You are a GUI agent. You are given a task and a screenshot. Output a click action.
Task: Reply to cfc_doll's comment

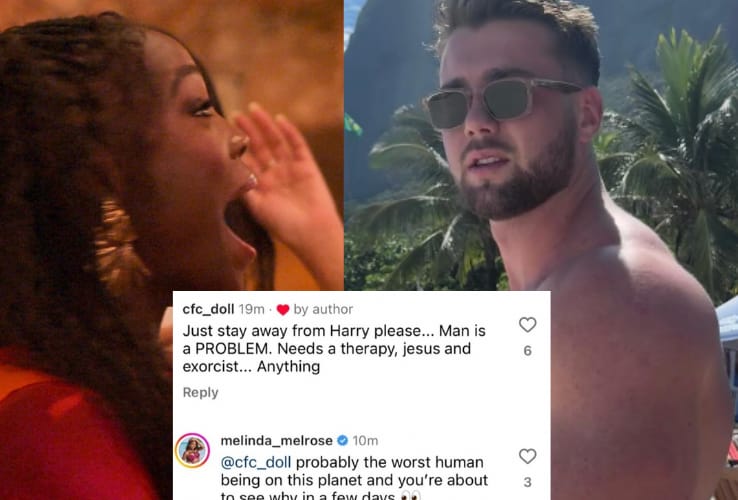(x=201, y=392)
